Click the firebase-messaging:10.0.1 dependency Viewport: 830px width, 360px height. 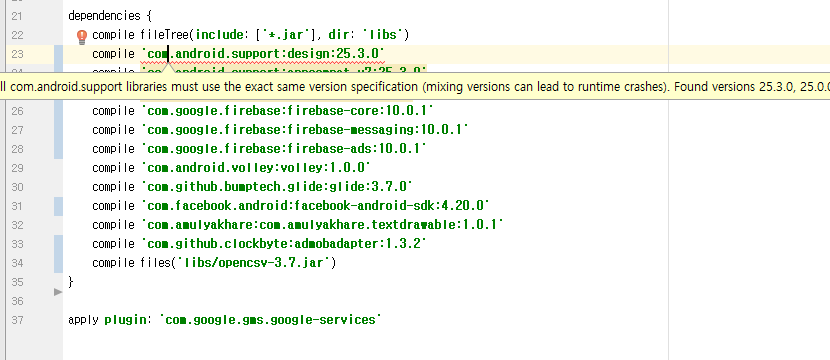pos(305,130)
